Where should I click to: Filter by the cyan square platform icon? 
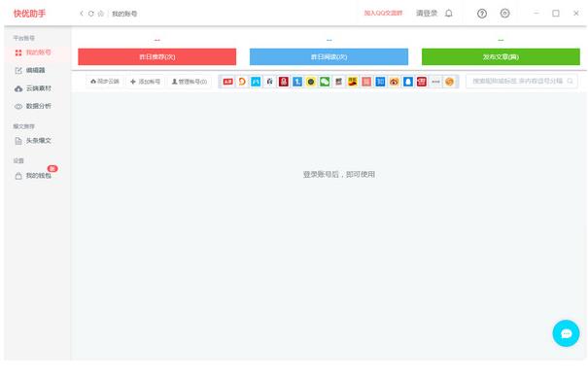[256, 82]
